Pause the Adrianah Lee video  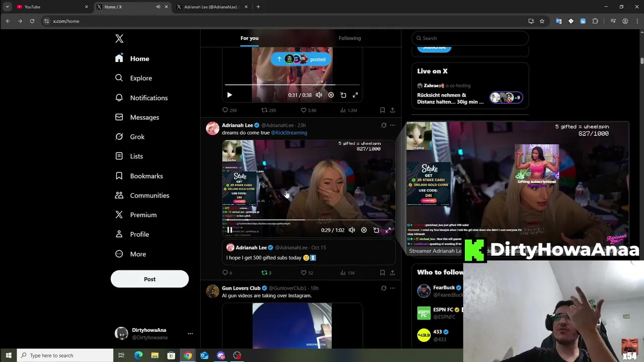point(229,230)
